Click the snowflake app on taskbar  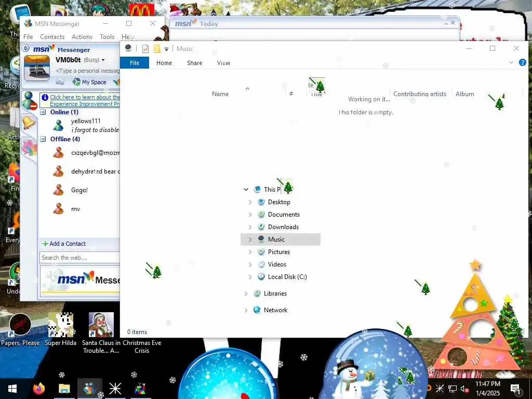115,389
